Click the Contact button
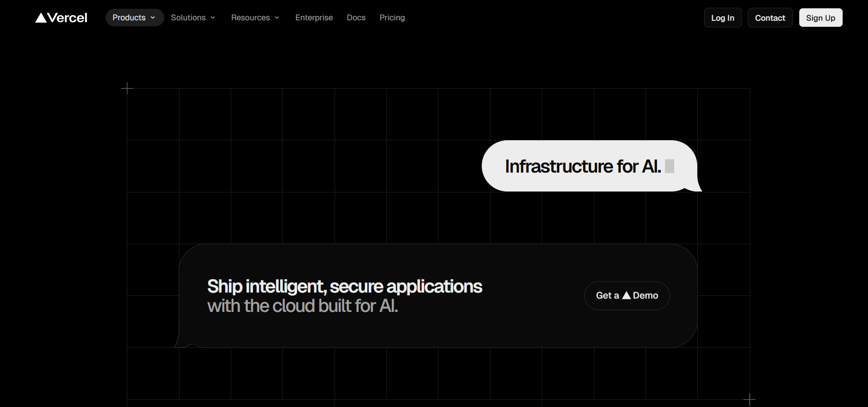The image size is (868, 407). (770, 18)
